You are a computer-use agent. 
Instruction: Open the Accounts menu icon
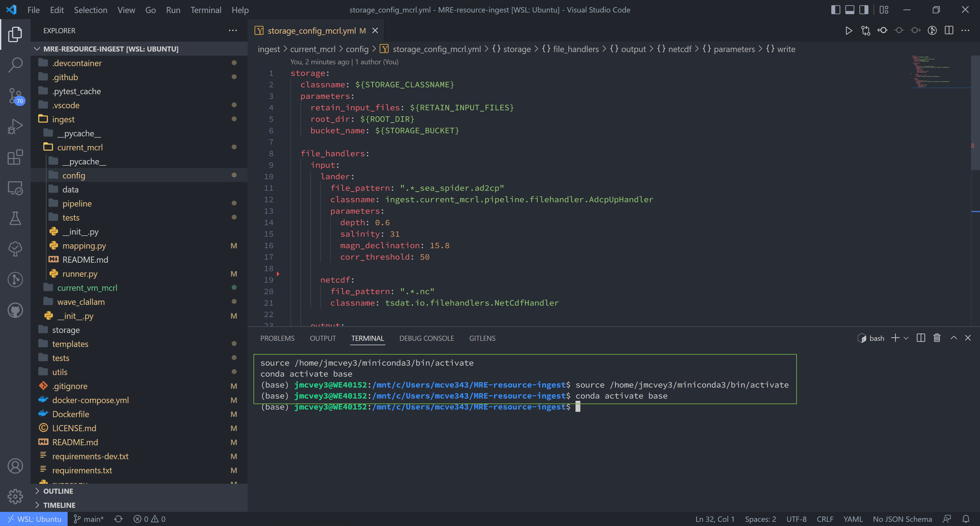15,466
